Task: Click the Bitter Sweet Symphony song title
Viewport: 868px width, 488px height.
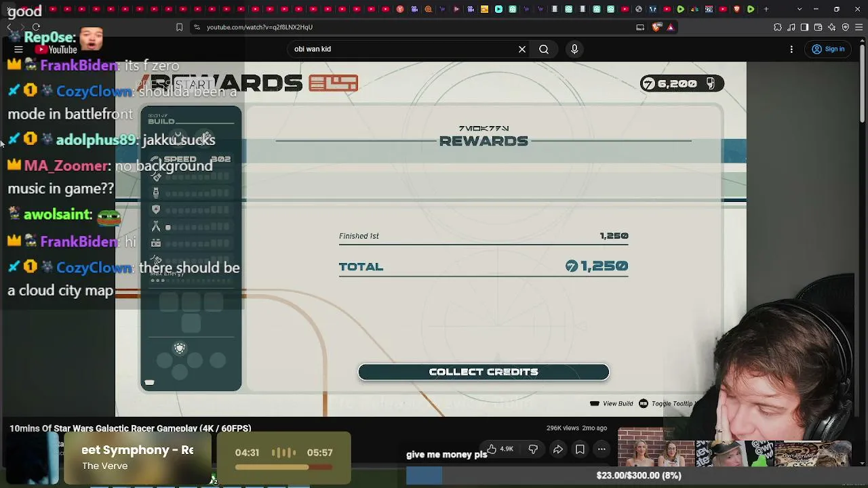Action: pos(137,450)
